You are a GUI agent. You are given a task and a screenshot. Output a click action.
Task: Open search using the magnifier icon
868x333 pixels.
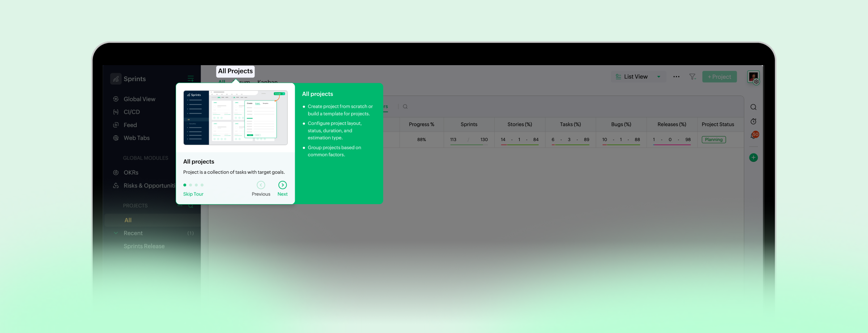[753, 107]
